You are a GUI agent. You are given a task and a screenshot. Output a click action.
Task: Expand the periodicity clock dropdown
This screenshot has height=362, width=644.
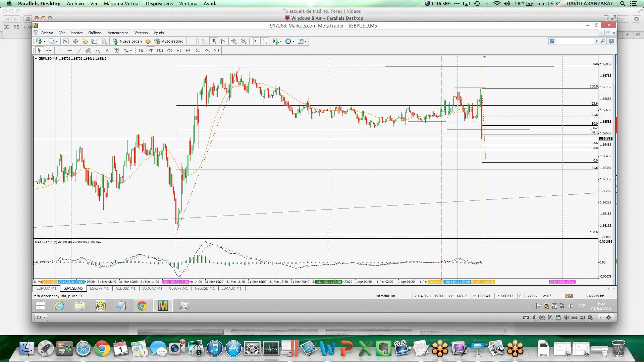pyautogui.click(x=293, y=42)
